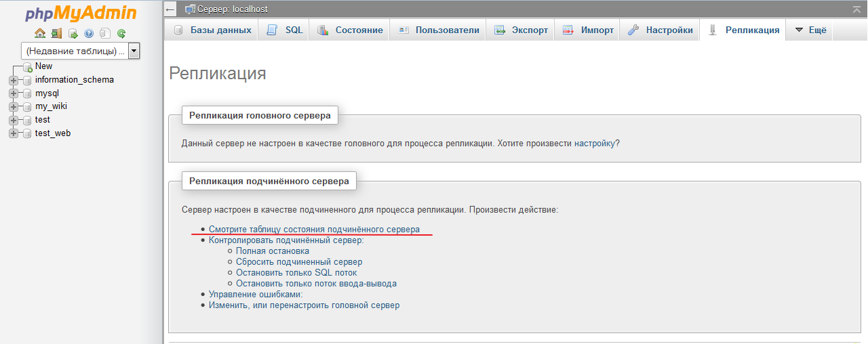This screenshot has width=868, height=344.
Task: Switch to Настройки tab
Action: coord(660,30)
